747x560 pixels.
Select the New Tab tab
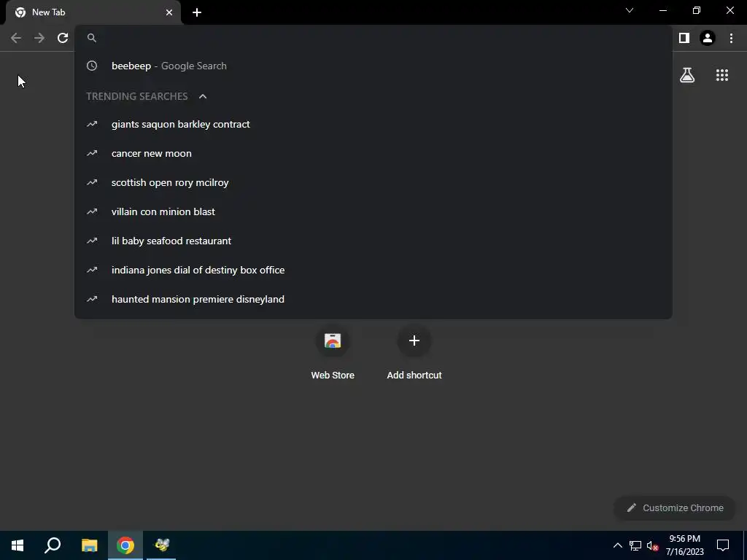(93, 12)
